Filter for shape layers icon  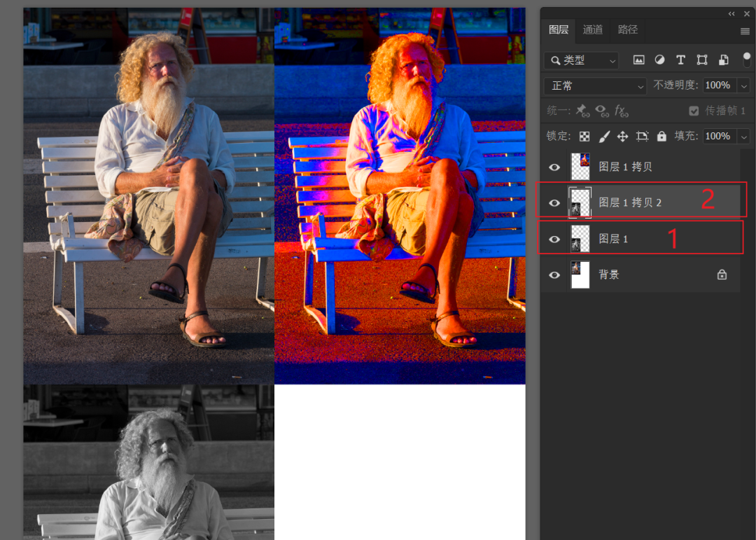(x=702, y=60)
